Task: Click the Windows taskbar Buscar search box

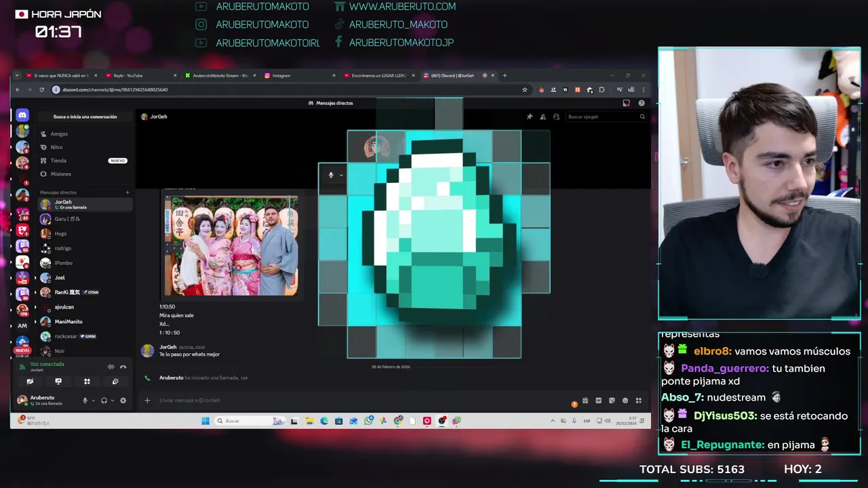Action: (250, 421)
